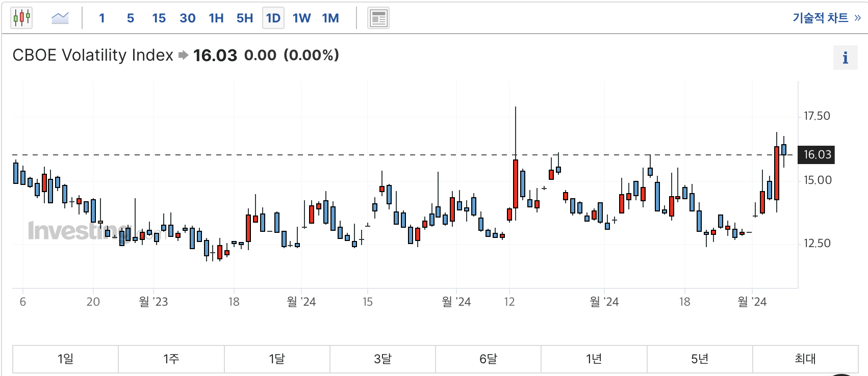The height and width of the screenshot is (376, 868).
Task: Click the info icon button
Action: click(845, 58)
